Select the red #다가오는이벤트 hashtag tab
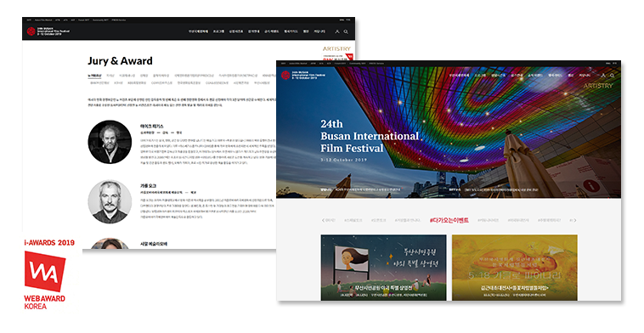 click(449, 221)
